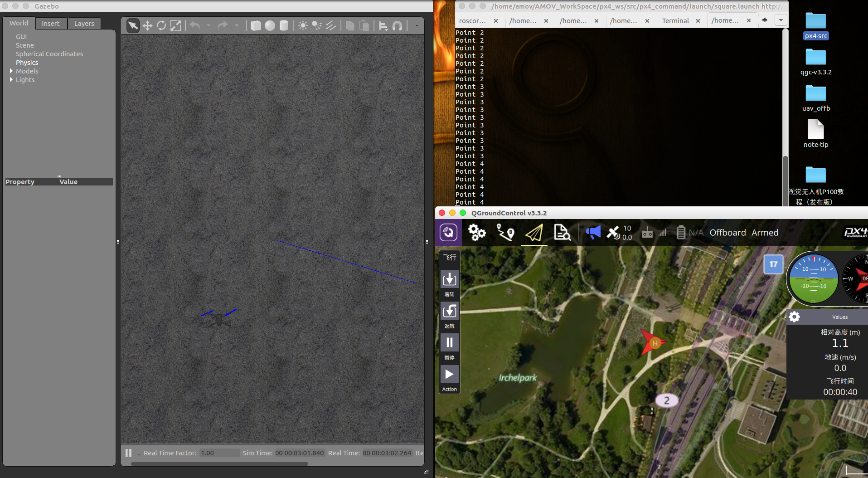The image size is (868, 478).
Task: Click the Real Time Factor value field
Action: 219,453
